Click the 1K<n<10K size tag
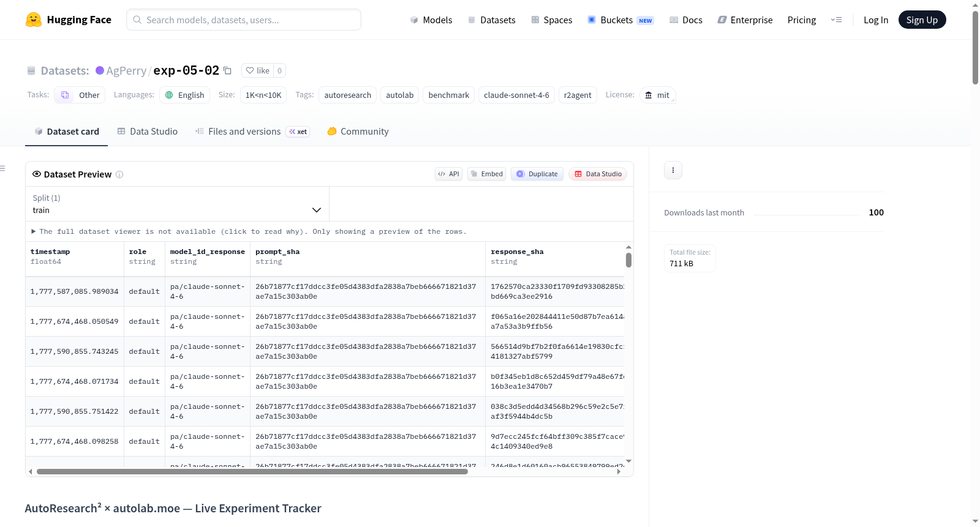The height and width of the screenshot is (527, 980). point(263,95)
